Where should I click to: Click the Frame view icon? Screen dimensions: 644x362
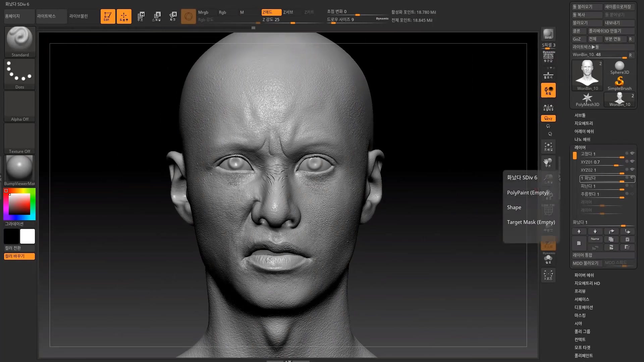tap(548, 146)
